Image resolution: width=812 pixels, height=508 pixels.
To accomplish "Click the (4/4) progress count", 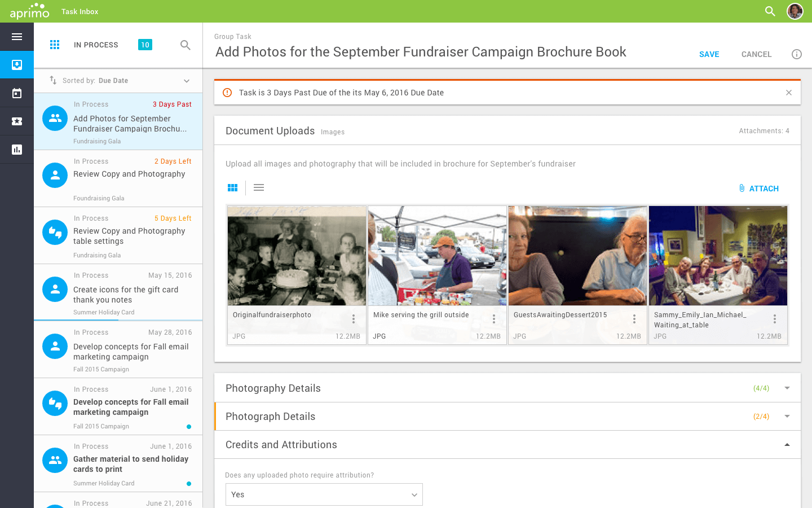I will click(761, 388).
